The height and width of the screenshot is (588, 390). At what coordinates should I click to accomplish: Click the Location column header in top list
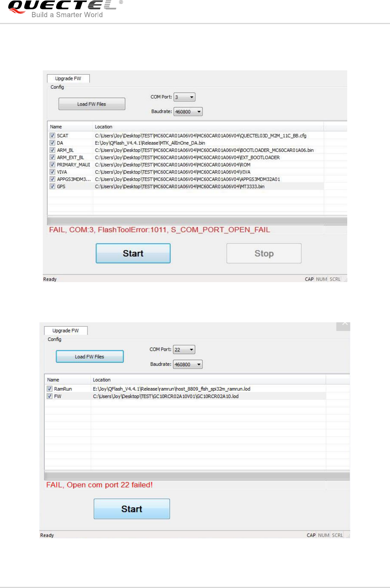[x=209, y=127]
